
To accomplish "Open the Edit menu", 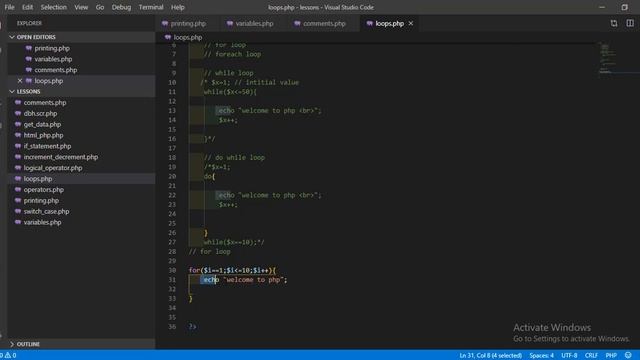I will coord(27,7).
